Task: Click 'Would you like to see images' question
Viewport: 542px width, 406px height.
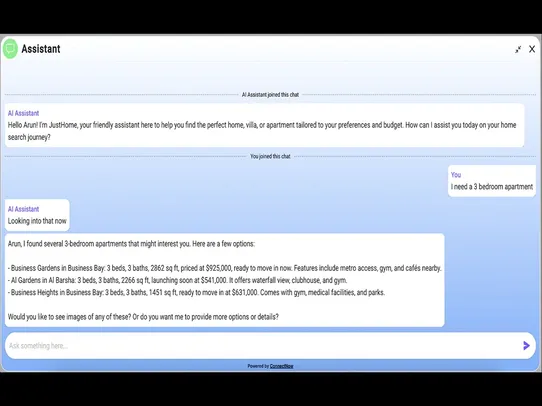Action: [x=143, y=317]
